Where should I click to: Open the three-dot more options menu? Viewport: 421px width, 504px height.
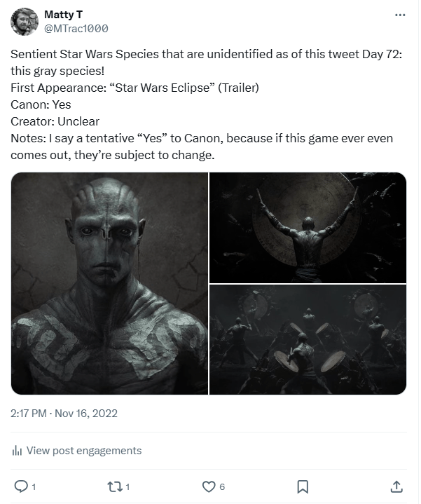[x=400, y=15]
